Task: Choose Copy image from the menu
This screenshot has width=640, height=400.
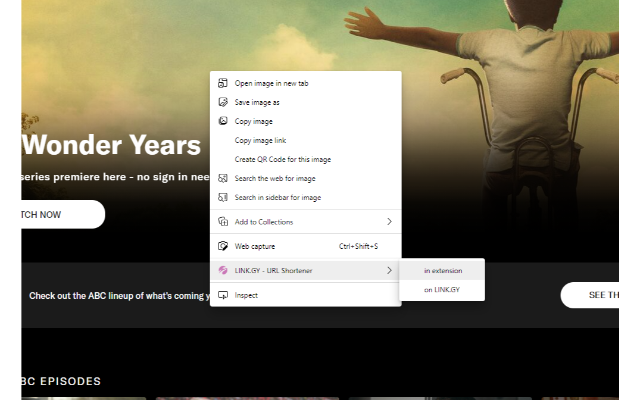Action: [306, 121]
